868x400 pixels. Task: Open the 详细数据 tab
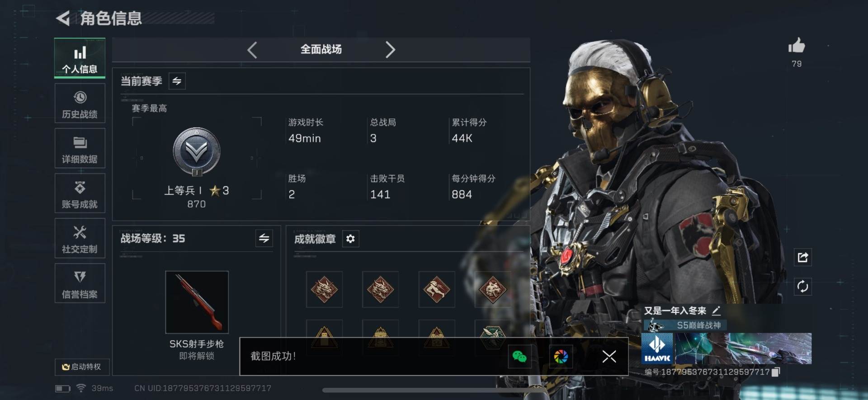[x=80, y=148]
